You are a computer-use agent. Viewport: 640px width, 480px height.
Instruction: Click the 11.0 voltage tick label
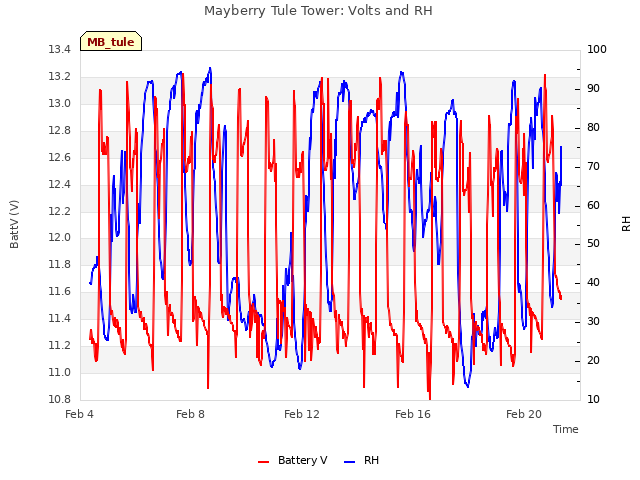[x=60, y=372]
